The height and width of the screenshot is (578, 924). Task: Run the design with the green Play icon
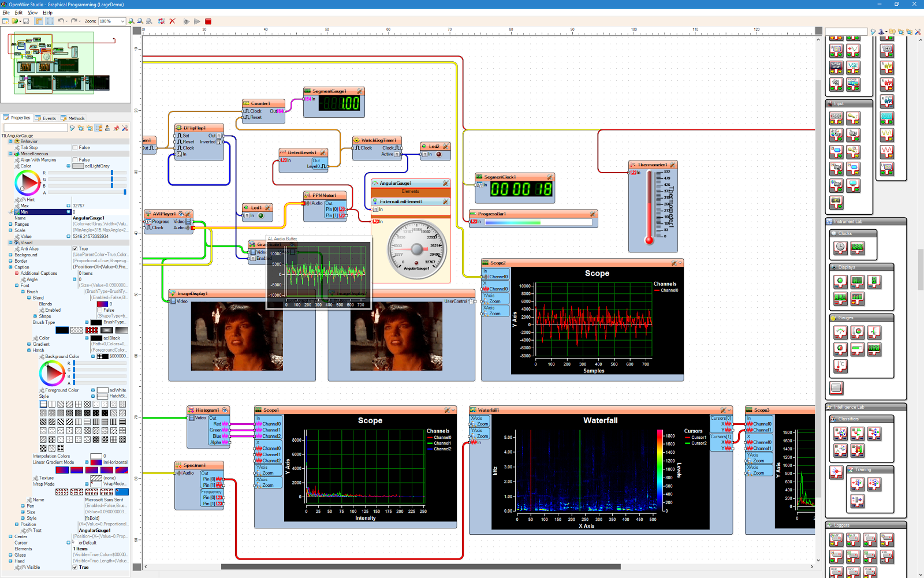tap(198, 21)
